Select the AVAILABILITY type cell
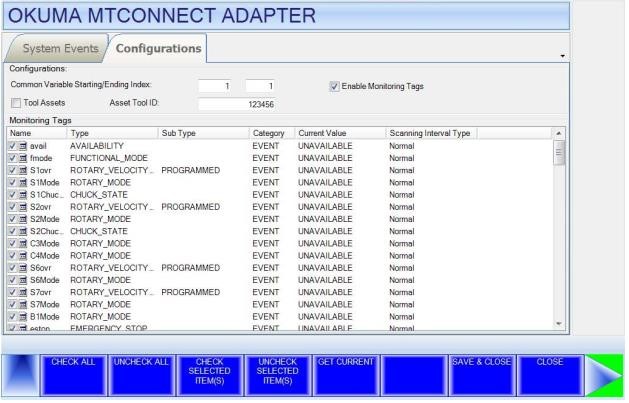 point(97,146)
